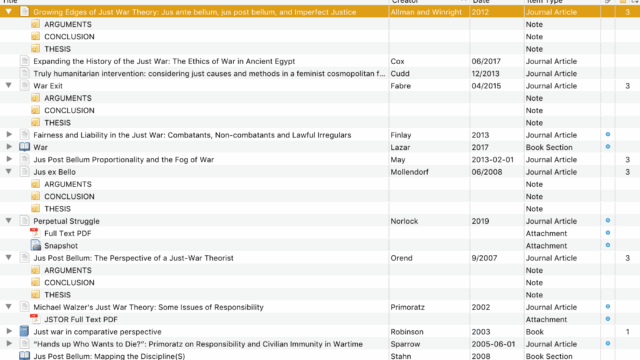640x360 pixels.
Task: Click the Snapshot attachment icon
Action: coord(36,245)
